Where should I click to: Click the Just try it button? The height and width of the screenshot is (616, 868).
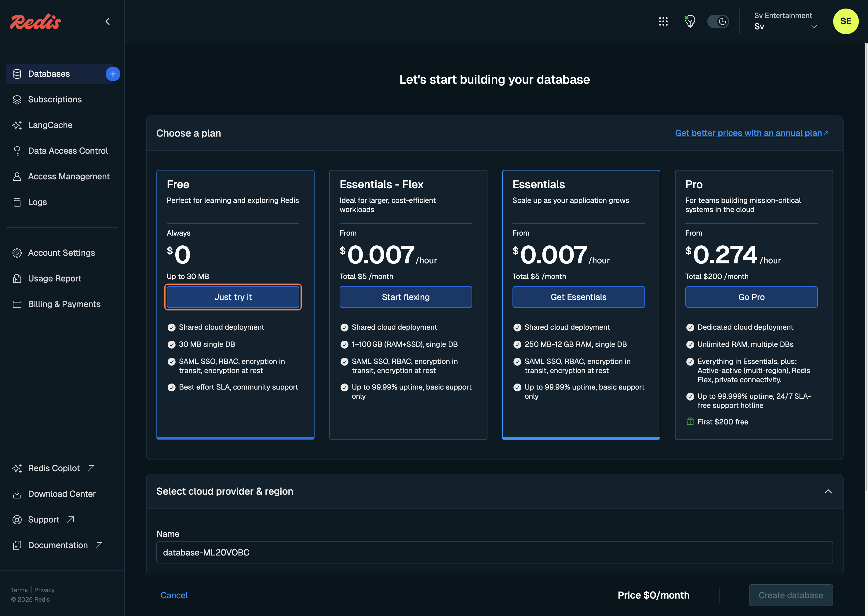click(x=233, y=297)
